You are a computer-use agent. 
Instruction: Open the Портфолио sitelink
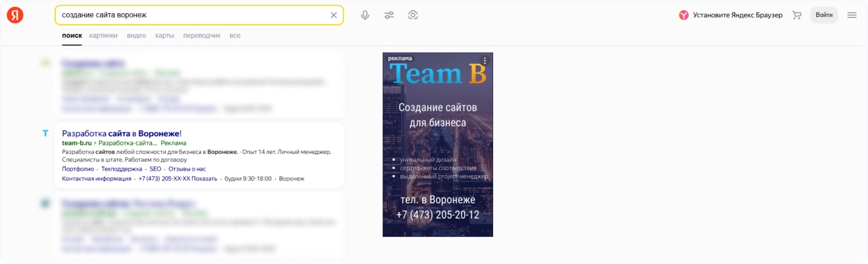click(78, 169)
